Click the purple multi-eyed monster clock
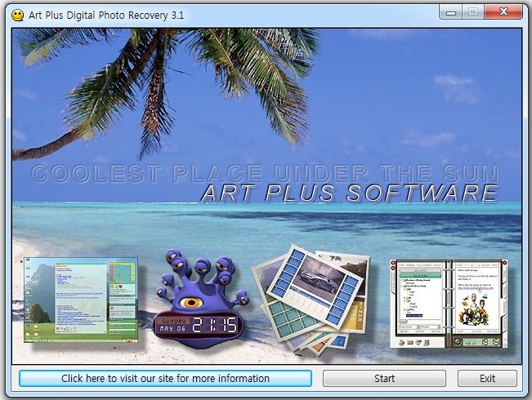The image size is (532, 400). click(200, 298)
